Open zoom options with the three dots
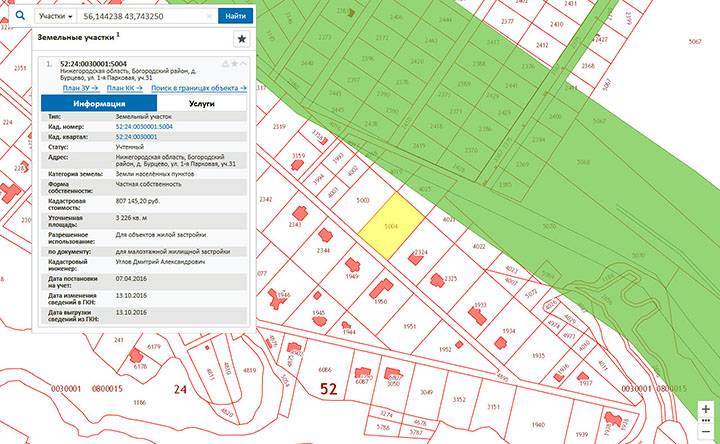720x444 pixels. pyautogui.click(x=706, y=420)
